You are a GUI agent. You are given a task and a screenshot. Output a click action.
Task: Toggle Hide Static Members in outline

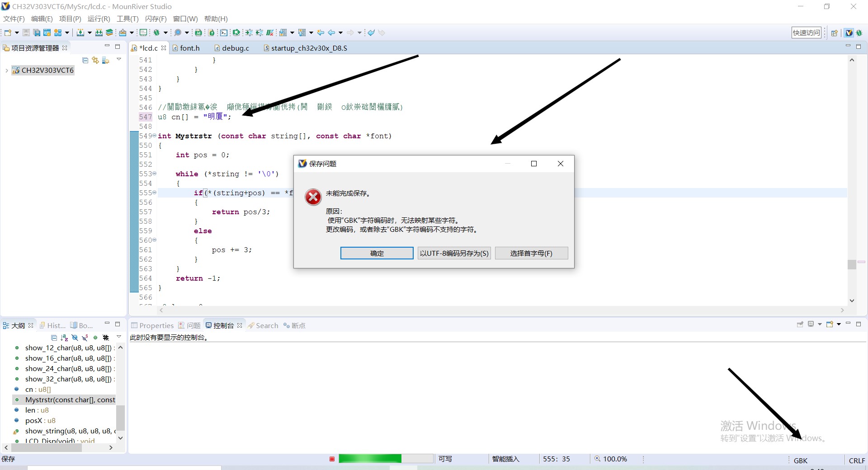pyautogui.click(x=85, y=338)
